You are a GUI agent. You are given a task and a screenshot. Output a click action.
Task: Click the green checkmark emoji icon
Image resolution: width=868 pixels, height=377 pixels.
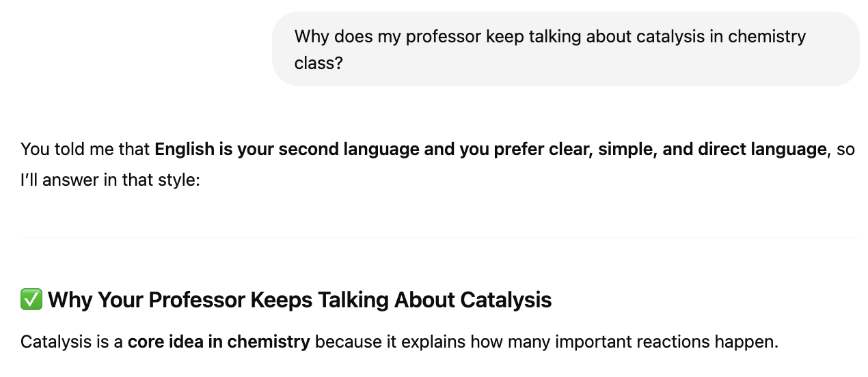pos(31,299)
